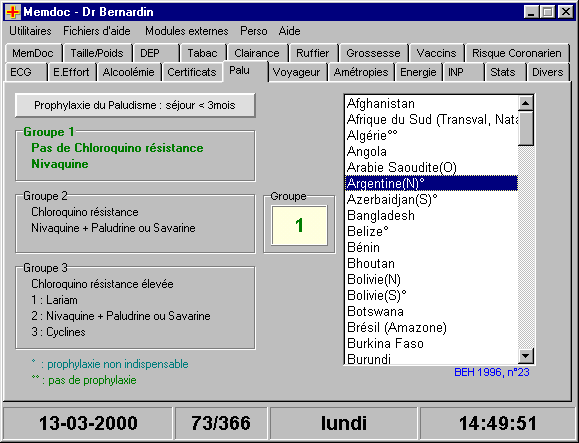579x443 pixels.
Task: Click the pas de prophylaxie legend
Action: pos(84,380)
